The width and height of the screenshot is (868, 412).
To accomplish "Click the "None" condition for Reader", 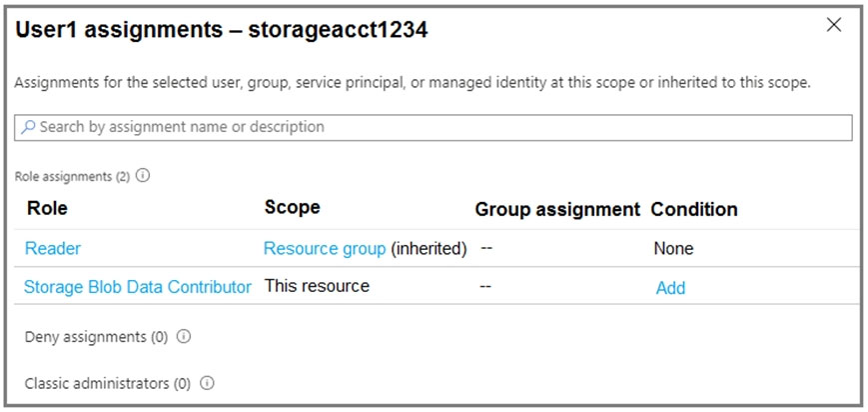I will click(673, 248).
